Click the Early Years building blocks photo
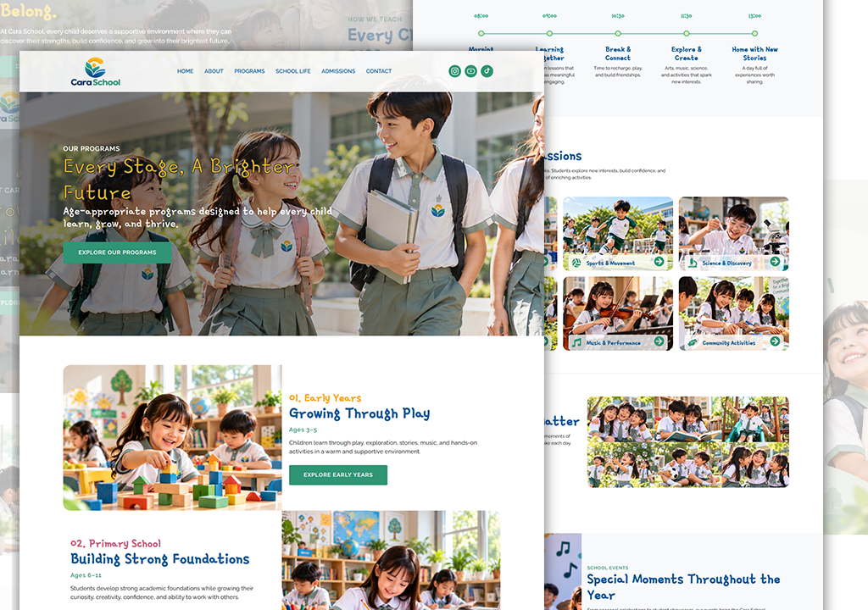The image size is (868, 610). pos(172,437)
